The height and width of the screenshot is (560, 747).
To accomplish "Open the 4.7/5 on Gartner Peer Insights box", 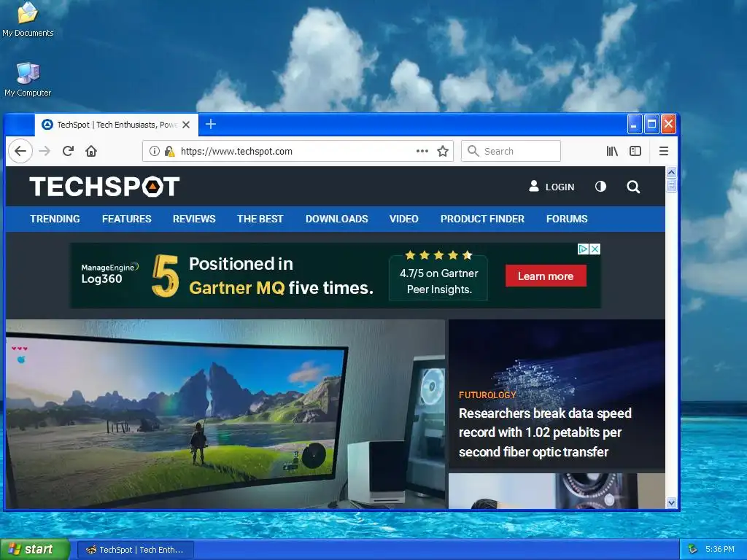I will (438, 276).
